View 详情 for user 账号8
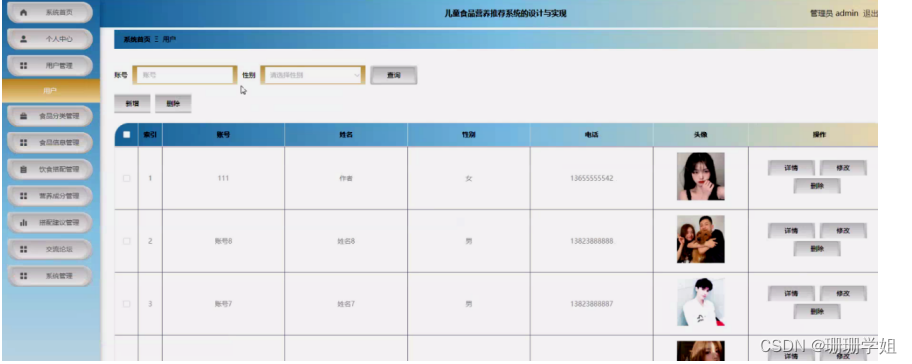 [x=791, y=231]
